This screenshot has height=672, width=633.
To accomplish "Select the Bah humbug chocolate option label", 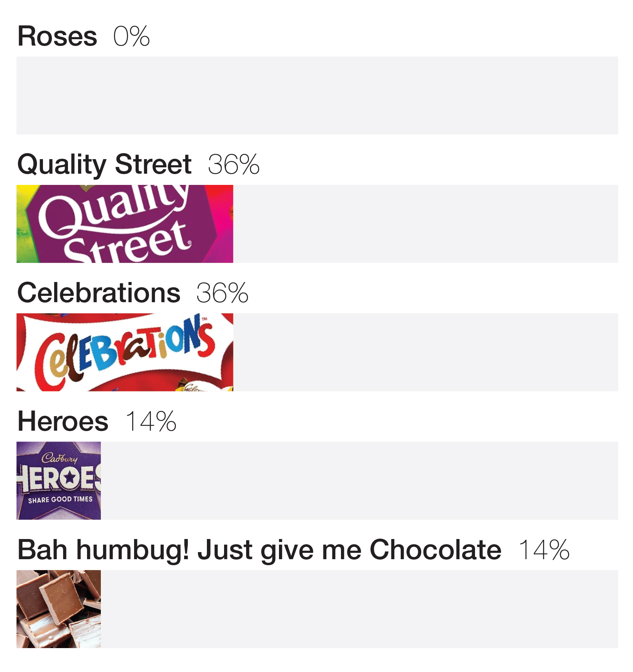I will (x=260, y=550).
